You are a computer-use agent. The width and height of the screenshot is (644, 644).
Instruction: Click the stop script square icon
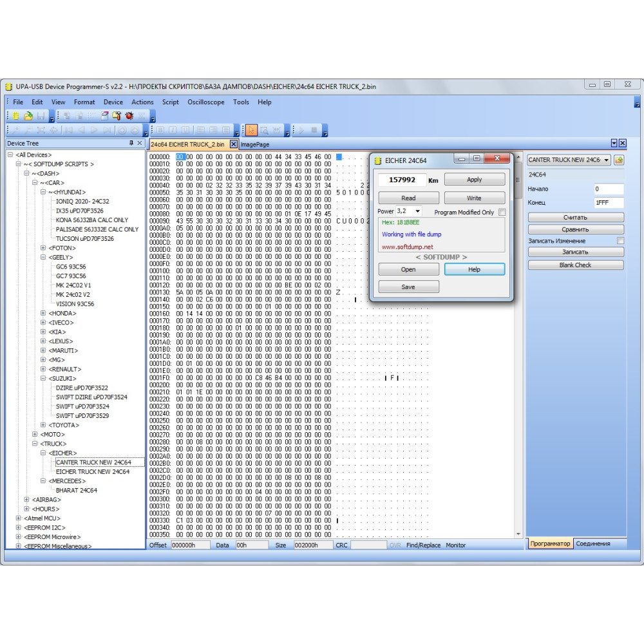pos(314,131)
